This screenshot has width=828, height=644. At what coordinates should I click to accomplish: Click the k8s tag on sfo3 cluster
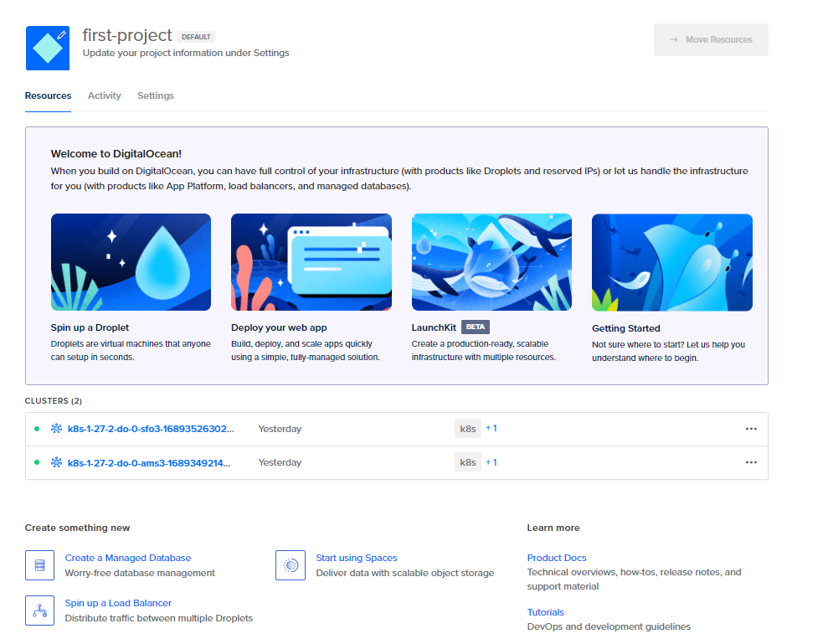[468, 429]
